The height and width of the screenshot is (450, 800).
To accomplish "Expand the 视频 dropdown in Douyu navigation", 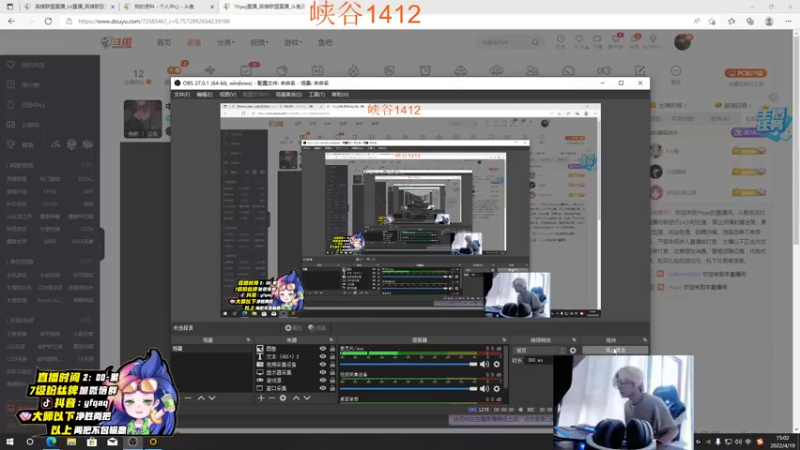I will 259,43.
